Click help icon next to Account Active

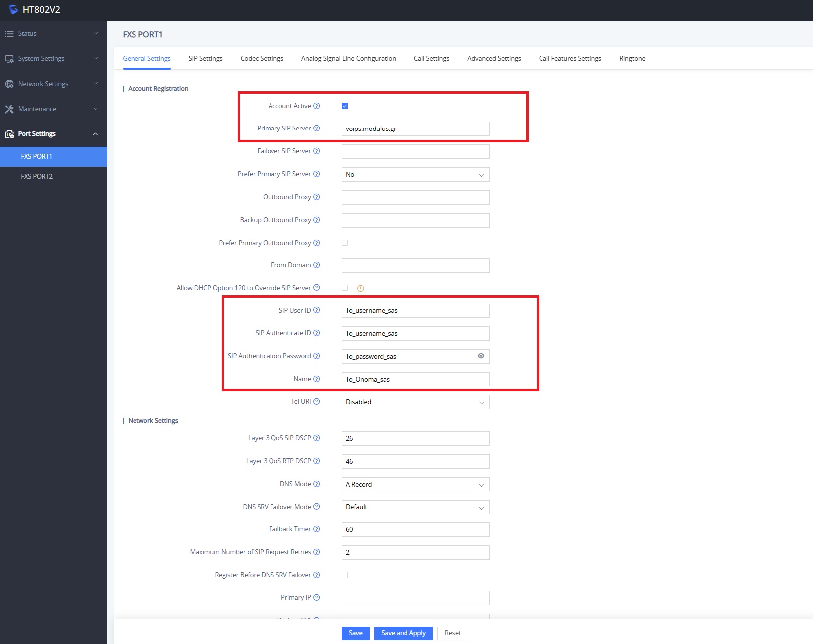(316, 106)
